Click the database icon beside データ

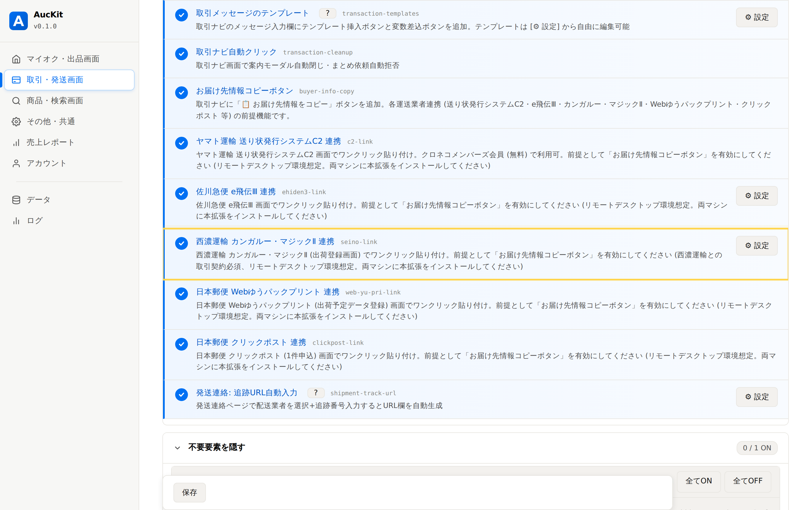16,200
